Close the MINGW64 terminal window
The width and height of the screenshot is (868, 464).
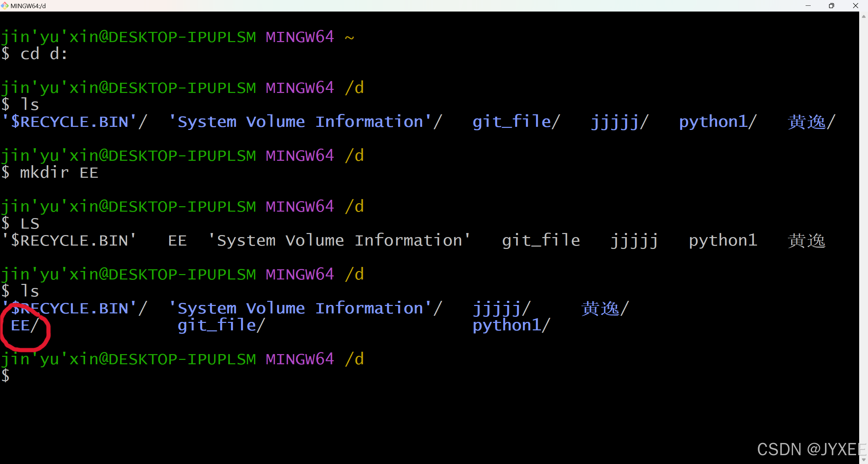(x=855, y=5)
